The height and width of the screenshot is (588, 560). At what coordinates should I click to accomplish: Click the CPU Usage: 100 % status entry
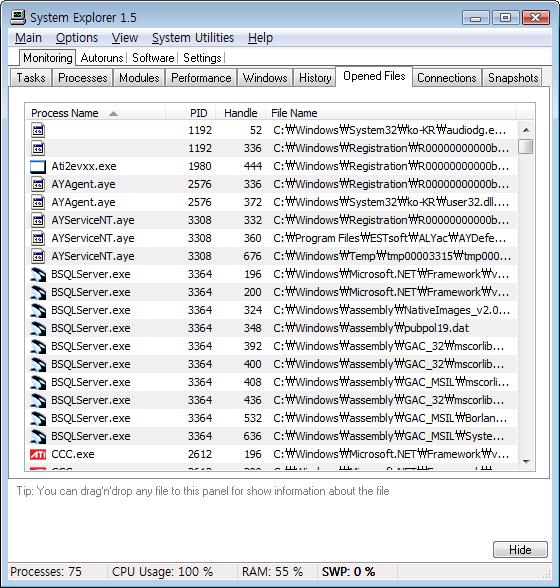pyautogui.click(x=162, y=572)
